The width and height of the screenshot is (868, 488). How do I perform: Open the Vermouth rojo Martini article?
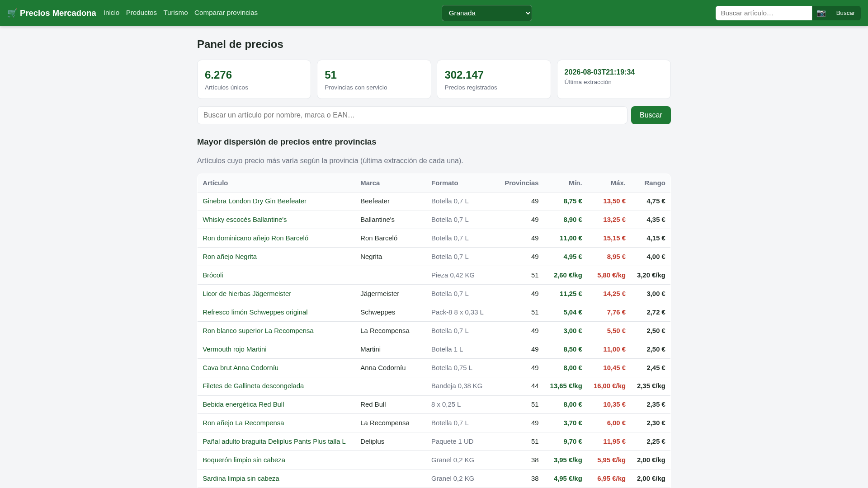pos(235,349)
